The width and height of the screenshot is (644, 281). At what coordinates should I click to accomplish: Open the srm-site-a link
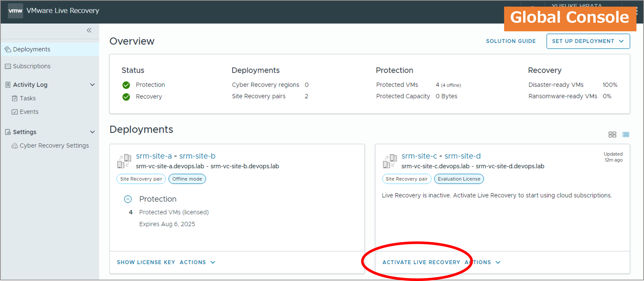(154, 156)
